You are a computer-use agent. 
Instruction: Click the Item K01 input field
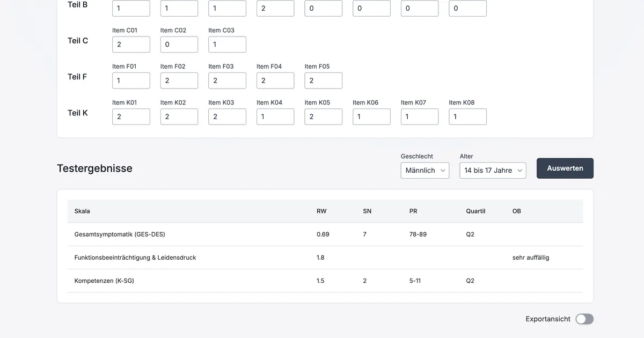pyautogui.click(x=131, y=117)
